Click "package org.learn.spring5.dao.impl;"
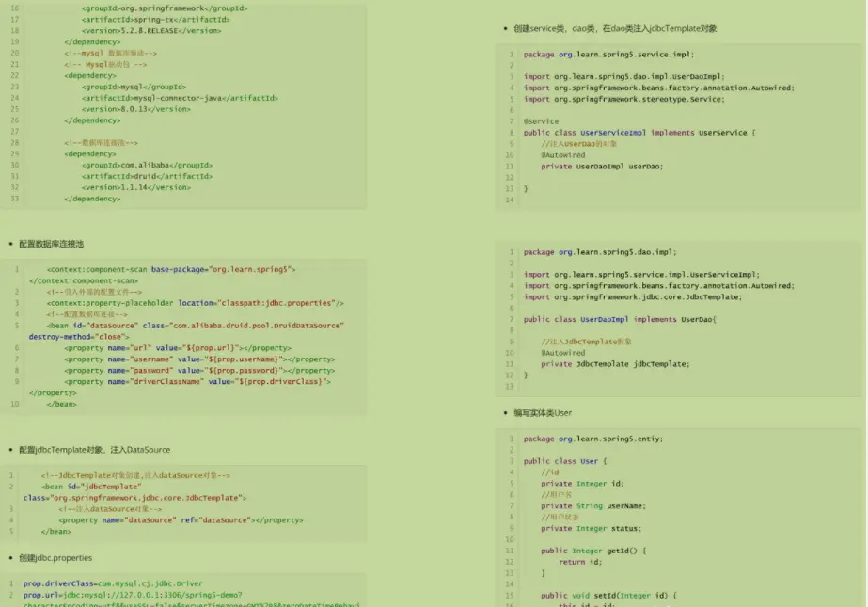 [x=600, y=252]
